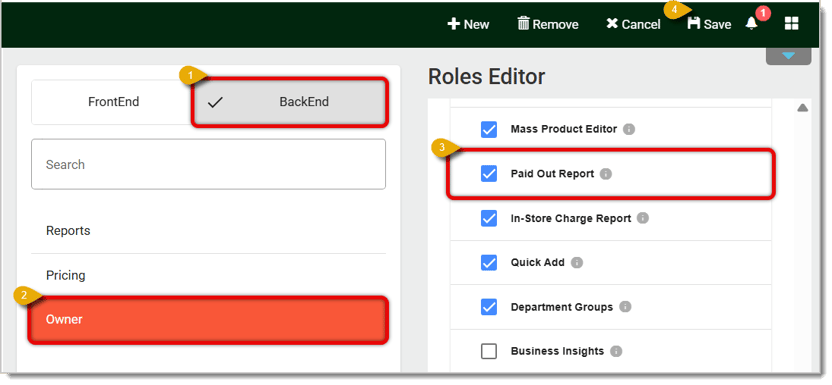Screen dimensions: 832x385
Task: Select the Pricing role
Action: click(x=209, y=275)
